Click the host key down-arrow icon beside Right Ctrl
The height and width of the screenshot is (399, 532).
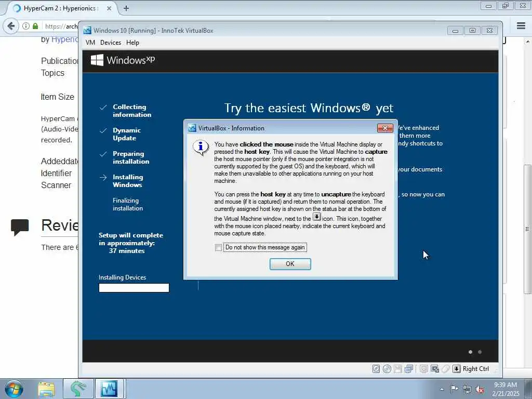click(457, 369)
